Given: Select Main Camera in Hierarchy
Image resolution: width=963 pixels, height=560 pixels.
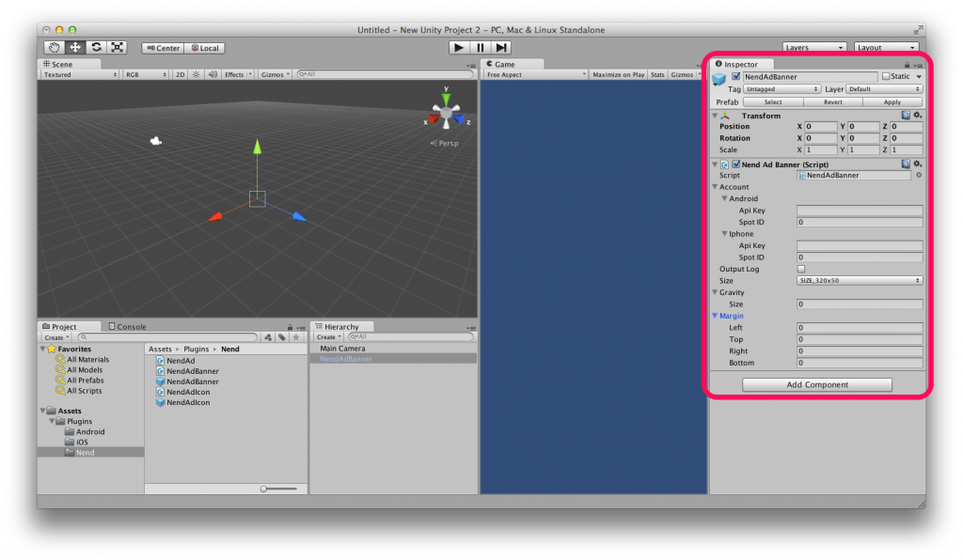Looking at the screenshot, I should coord(342,349).
